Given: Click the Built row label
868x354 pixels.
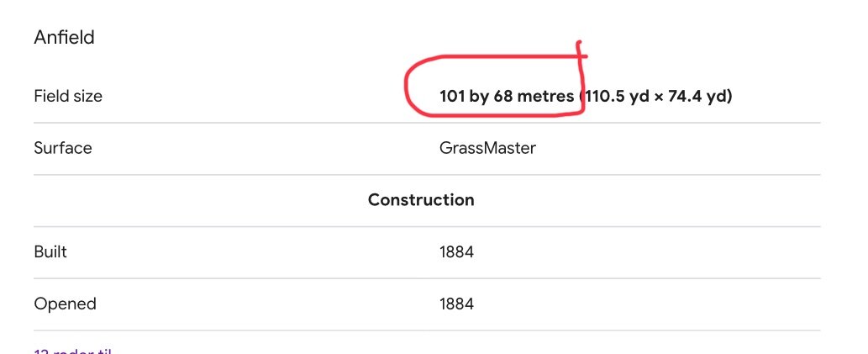Looking at the screenshot, I should pyautogui.click(x=50, y=251).
